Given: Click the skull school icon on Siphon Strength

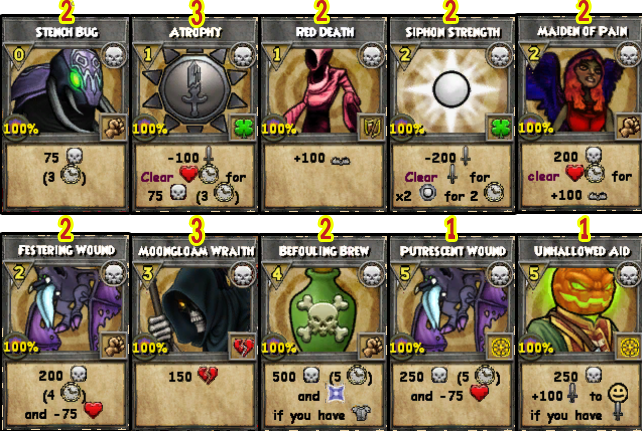Looking at the screenshot, I should 500,56.
